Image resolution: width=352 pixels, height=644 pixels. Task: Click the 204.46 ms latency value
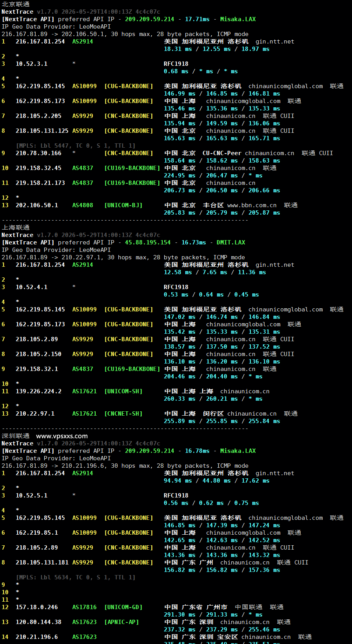(180, 376)
